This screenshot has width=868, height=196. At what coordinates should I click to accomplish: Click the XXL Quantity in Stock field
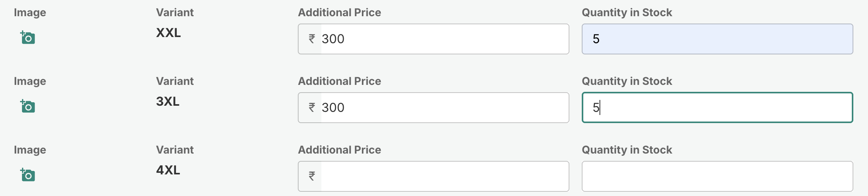717,39
